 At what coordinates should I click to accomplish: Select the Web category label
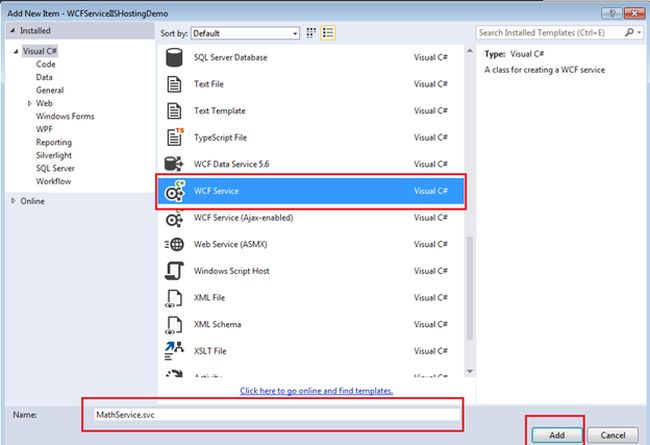[44, 103]
